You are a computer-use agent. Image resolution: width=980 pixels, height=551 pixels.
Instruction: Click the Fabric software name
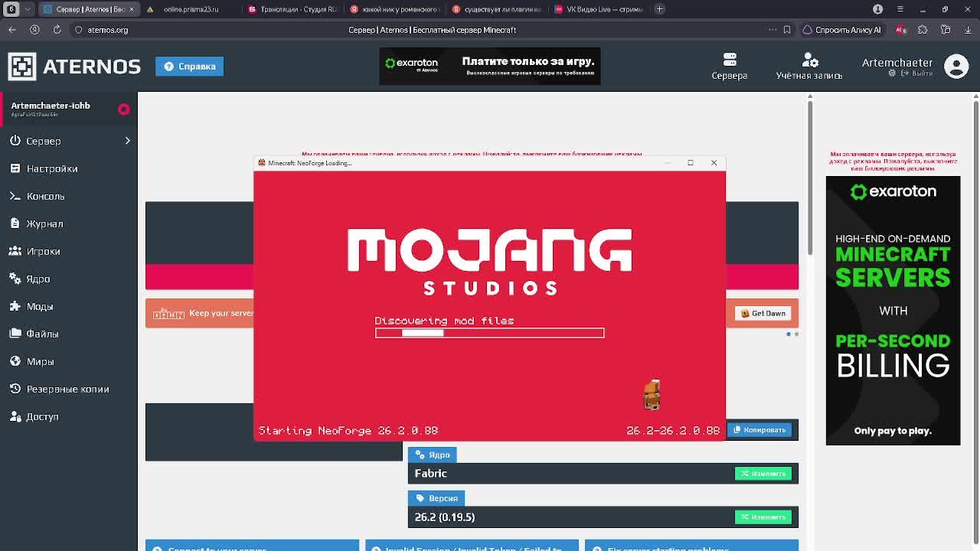430,473
